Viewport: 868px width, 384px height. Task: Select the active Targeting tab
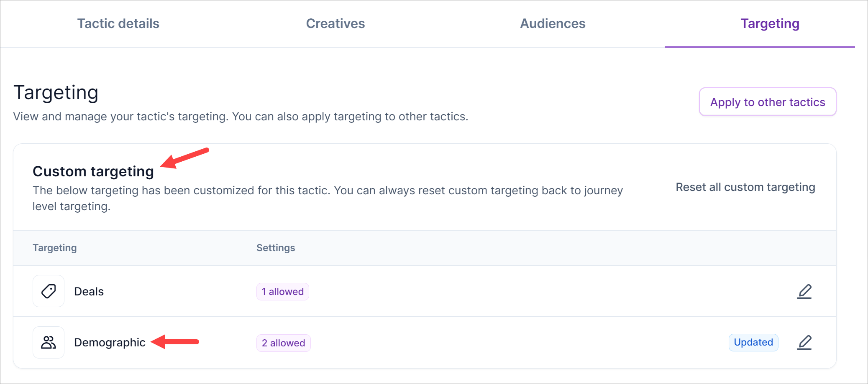pyautogui.click(x=769, y=24)
